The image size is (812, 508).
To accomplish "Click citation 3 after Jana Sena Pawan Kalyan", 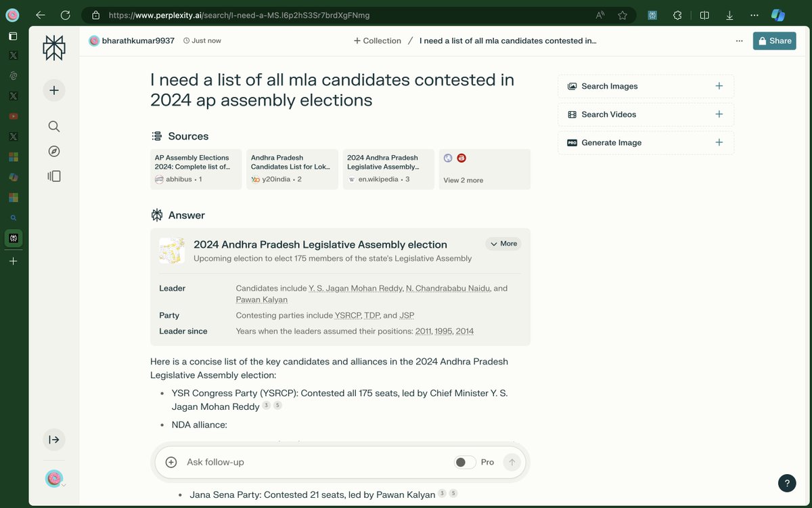I will [442, 493].
